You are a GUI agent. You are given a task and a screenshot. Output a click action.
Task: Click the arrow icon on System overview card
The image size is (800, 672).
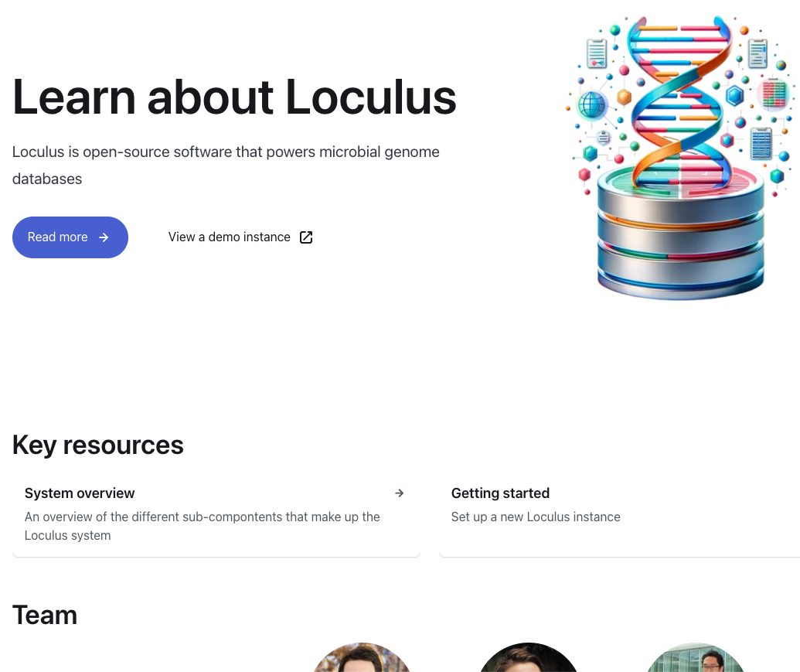[x=400, y=493]
